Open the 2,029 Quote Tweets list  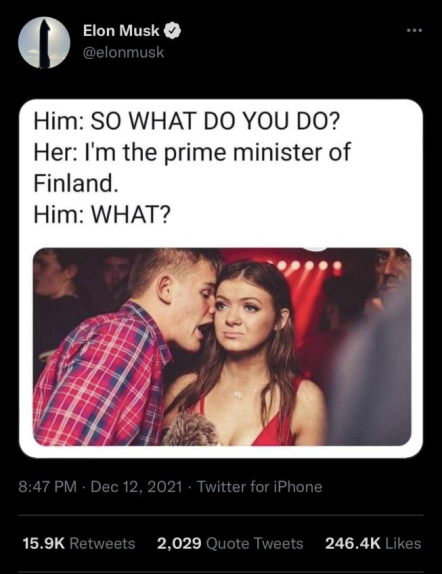[230, 543]
